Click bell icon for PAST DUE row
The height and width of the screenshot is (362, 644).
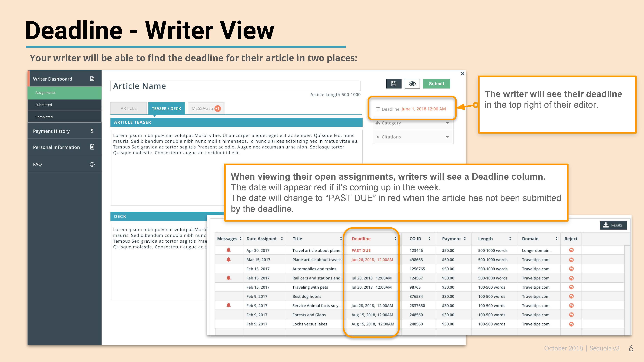point(228,250)
